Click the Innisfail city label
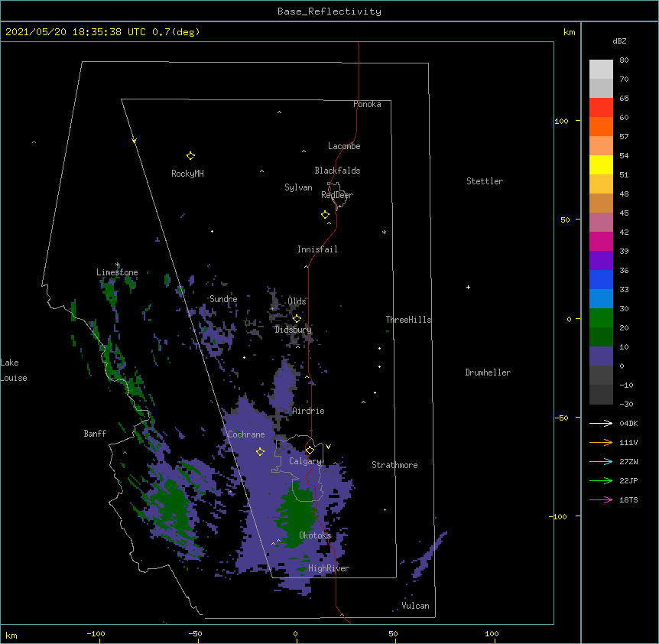Image resolution: width=659 pixels, height=644 pixels. [x=317, y=249]
